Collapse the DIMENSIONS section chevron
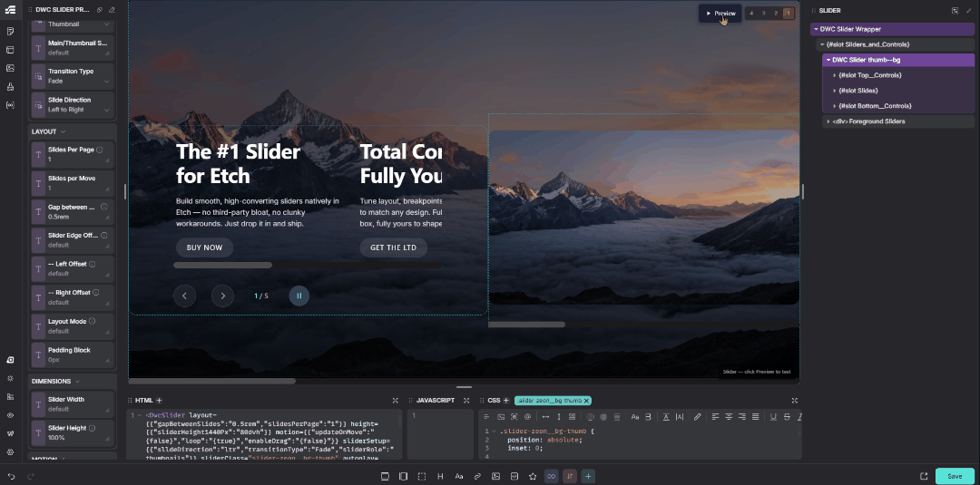This screenshot has height=485, width=980. pos(77,382)
